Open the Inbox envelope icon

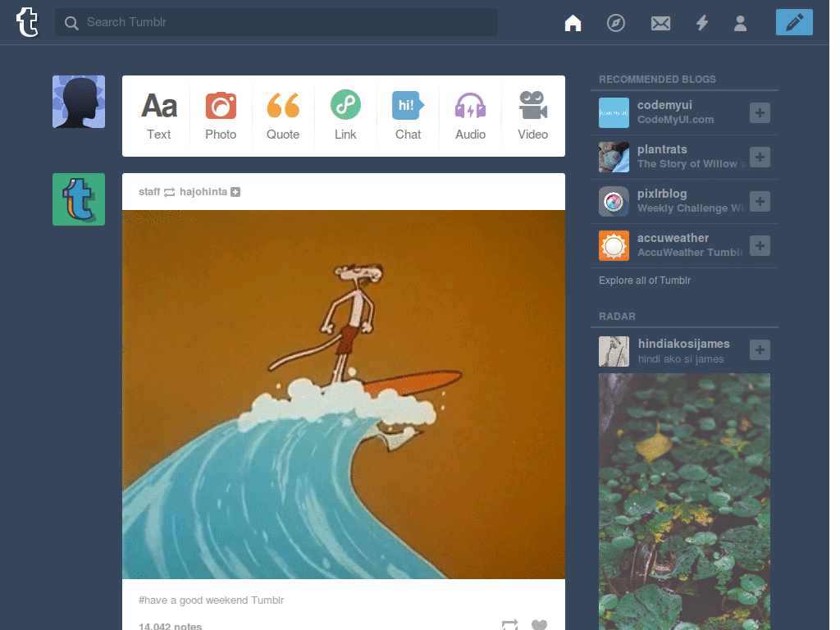660,23
